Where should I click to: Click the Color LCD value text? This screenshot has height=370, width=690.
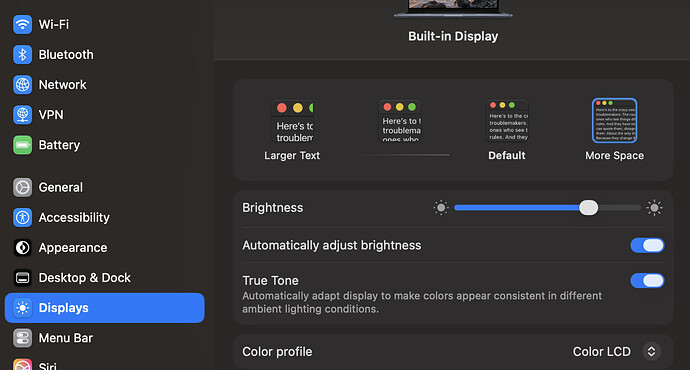[602, 352]
